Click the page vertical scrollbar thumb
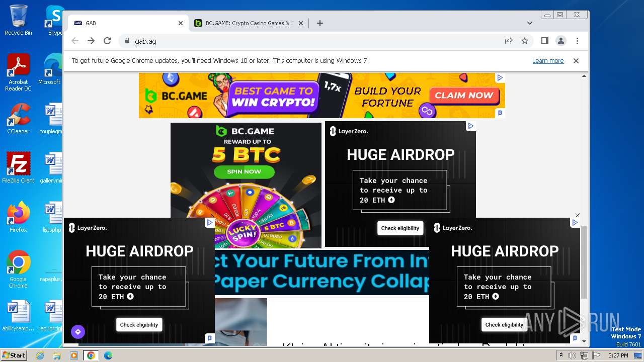The width and height of the screenshot is (644, 362). pos(584,261)
